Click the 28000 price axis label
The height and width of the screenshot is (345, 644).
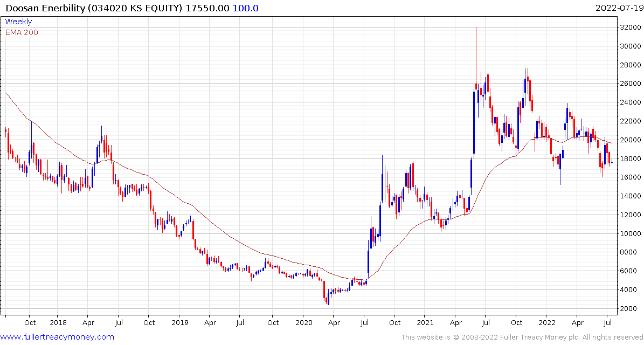631,65
